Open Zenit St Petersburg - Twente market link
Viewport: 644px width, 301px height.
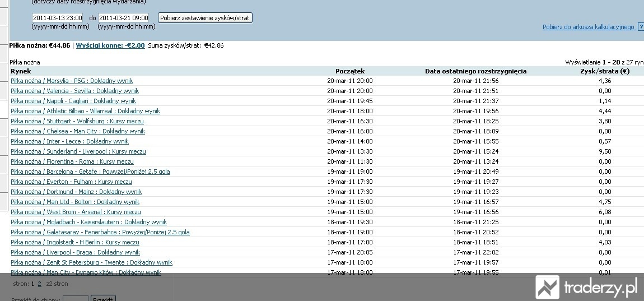tap(92, 262)
